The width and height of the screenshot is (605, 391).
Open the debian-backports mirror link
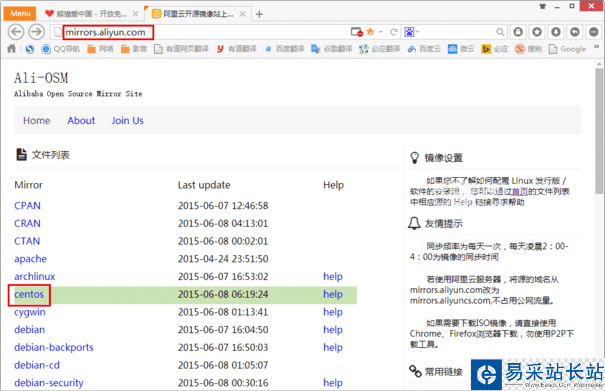pos(54,347)
